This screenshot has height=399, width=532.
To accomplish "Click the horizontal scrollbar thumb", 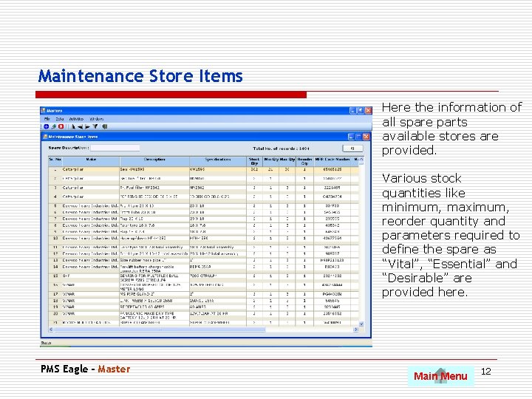I will coord(160,330).
